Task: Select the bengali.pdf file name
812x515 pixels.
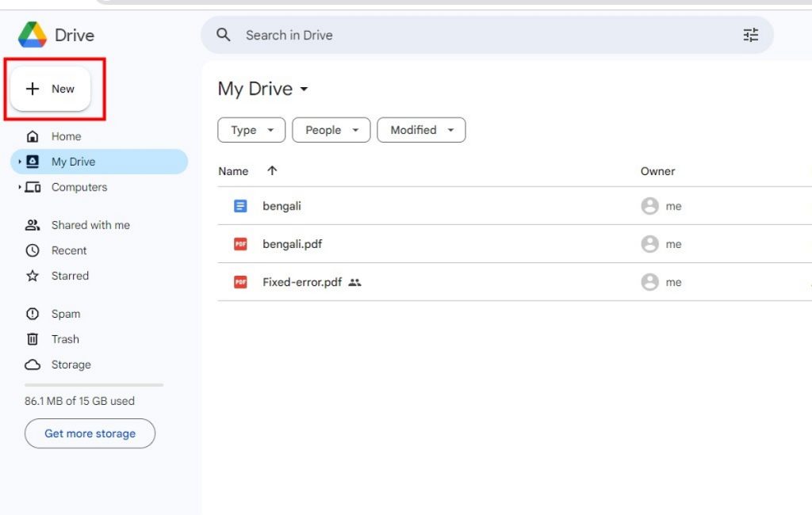Action: [292, 244]
